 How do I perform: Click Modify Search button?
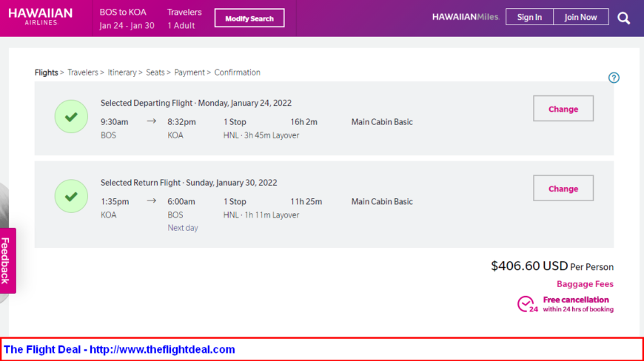tap(249, 18)
